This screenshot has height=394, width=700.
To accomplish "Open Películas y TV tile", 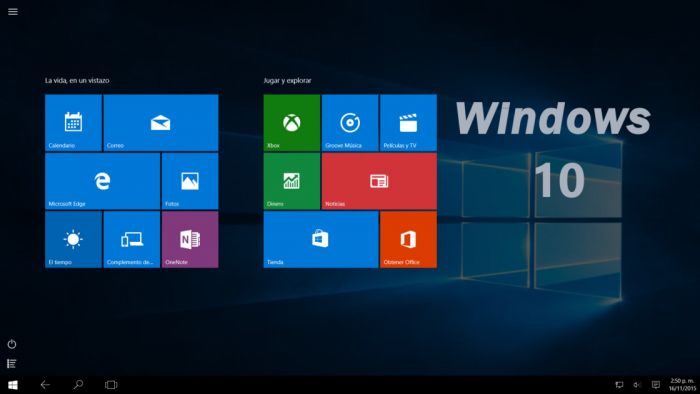I will [408, 123].
